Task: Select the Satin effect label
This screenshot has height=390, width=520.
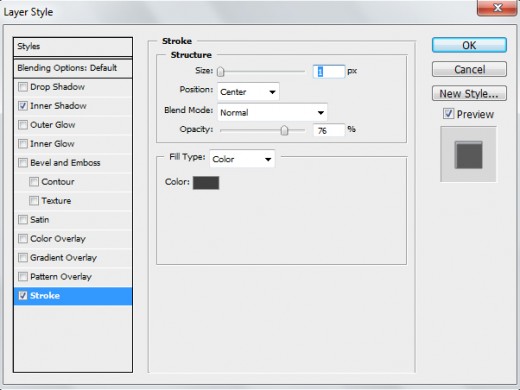Action: click(40, 220)
